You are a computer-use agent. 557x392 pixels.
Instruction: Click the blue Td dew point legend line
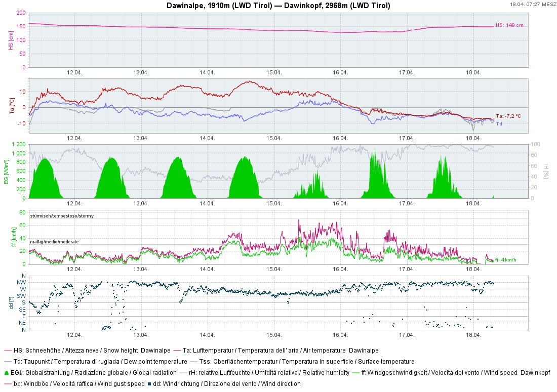(x=7, y=362)
